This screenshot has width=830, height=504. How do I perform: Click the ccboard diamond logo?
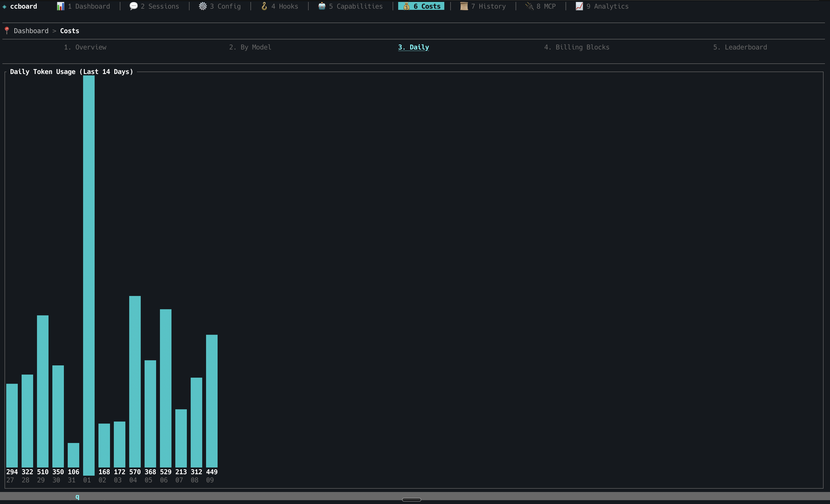tap(4, 7)
